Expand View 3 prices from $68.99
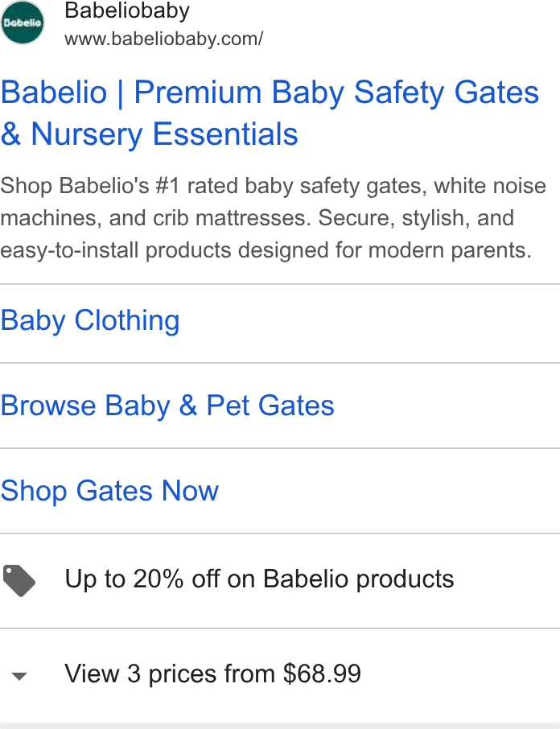Image resolution: width=560 pixels, height=729 pixels. (280, 675)
